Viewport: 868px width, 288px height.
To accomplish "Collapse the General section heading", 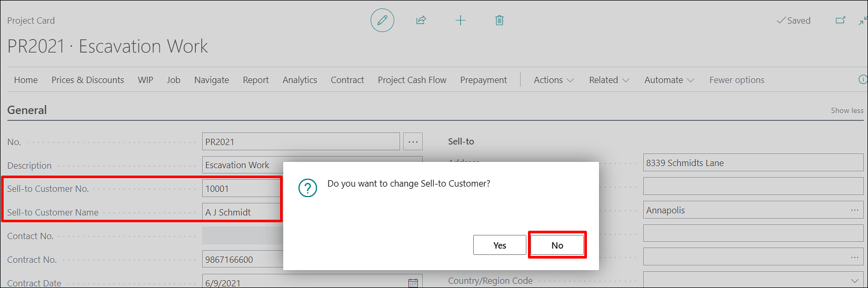I will point(27,110).
